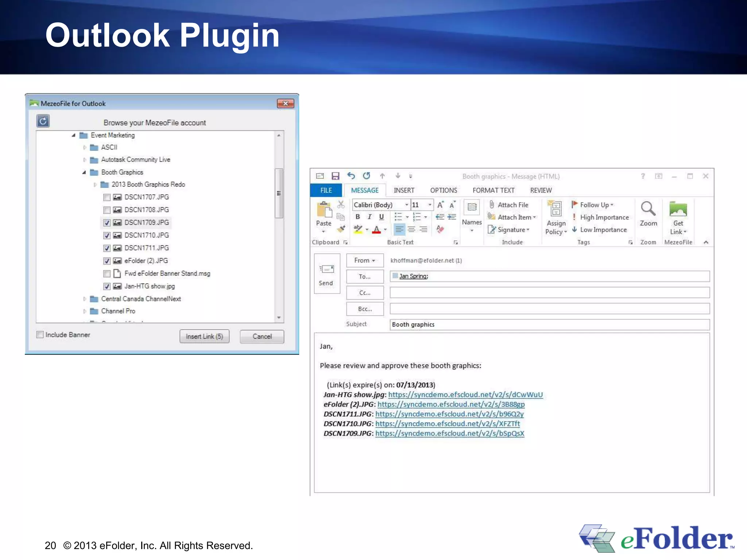
Task: Click the Redo arrow in quick access
Action: pyautogui.click(x=366, y=176)
